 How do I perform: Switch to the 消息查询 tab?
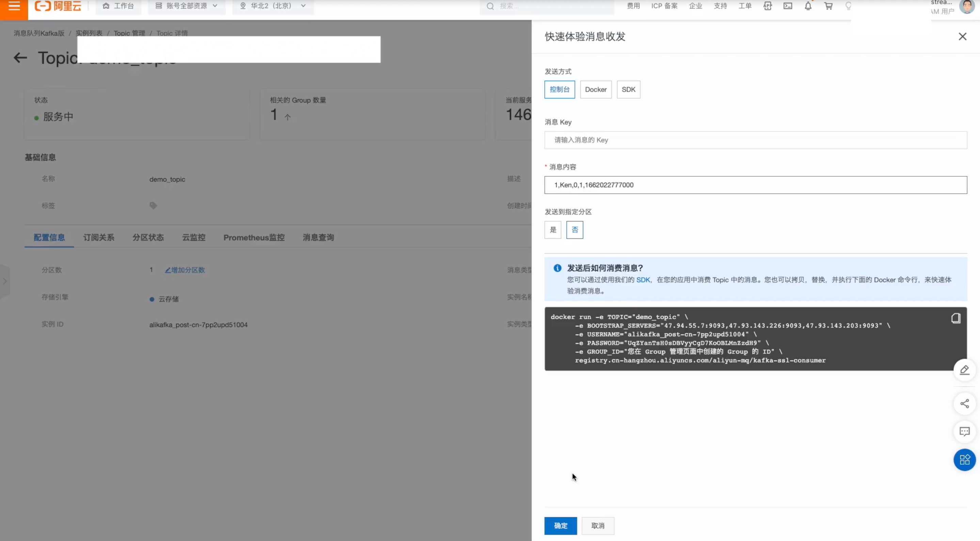tap(318, 237)
